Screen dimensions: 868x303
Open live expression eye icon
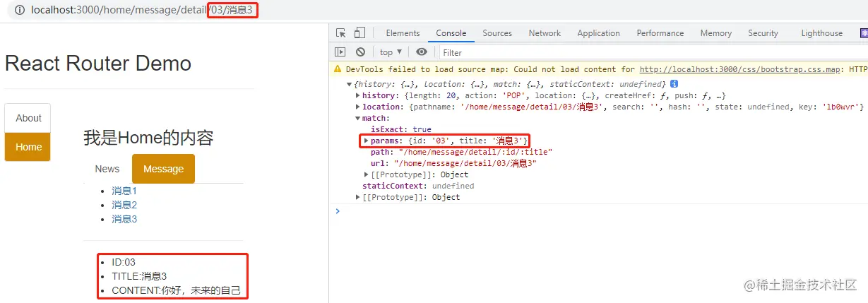422,52
